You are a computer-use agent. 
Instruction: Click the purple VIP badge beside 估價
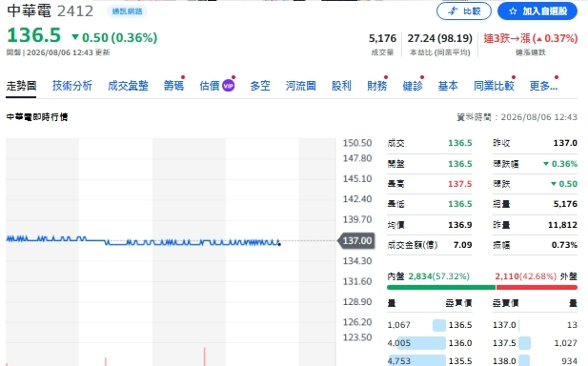(228, 86)
